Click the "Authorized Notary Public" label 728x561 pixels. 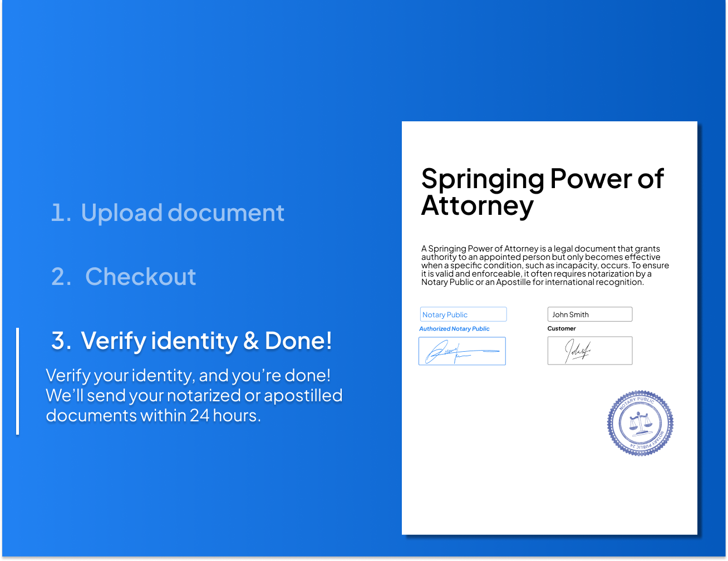pyautogui.click(x=454, y=329)
